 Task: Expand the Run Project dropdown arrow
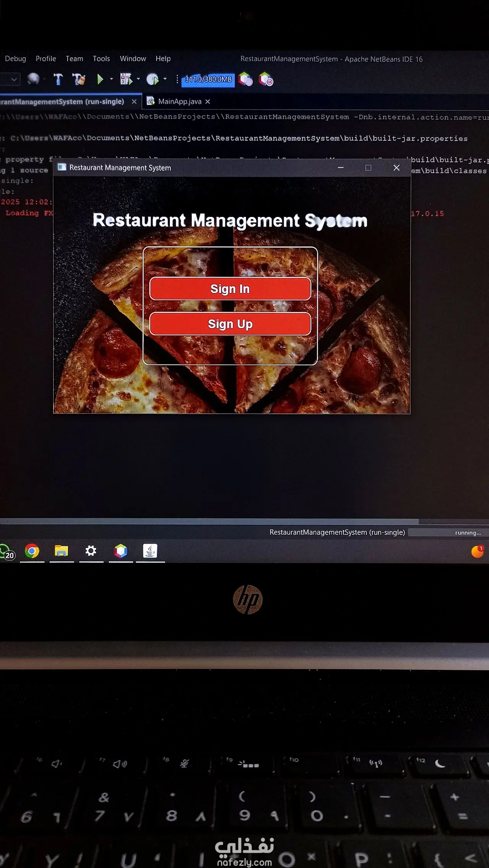pyautogui.click(x=111, y=79)
